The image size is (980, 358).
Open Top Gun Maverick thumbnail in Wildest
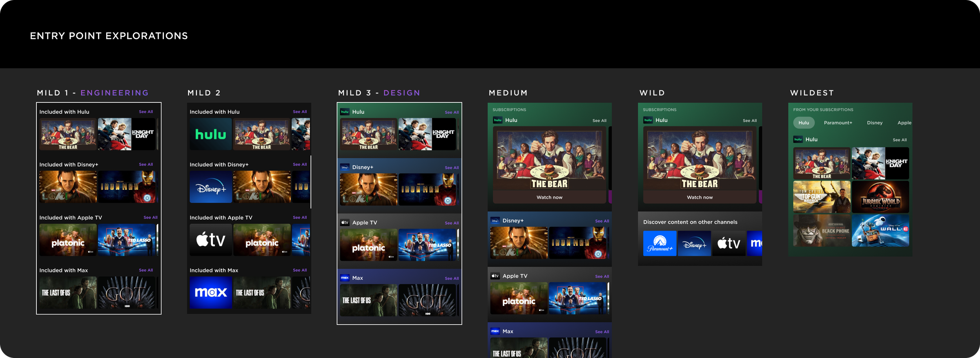[822, 197]
